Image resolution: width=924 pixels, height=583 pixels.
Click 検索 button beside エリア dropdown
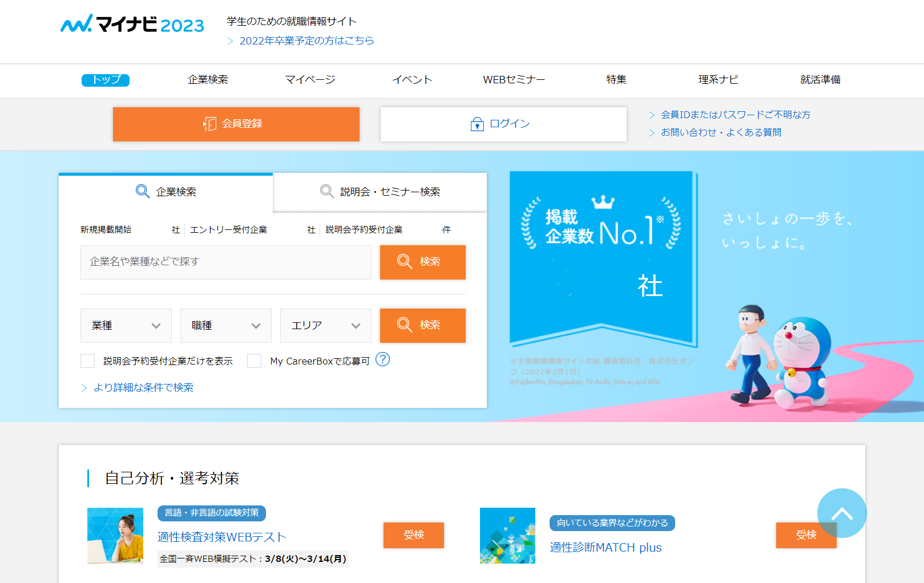pos(423,326)
